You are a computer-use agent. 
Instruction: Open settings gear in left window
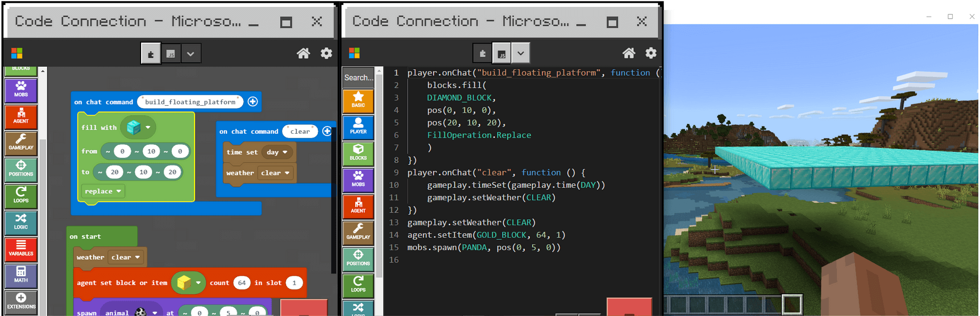(326, 53)
